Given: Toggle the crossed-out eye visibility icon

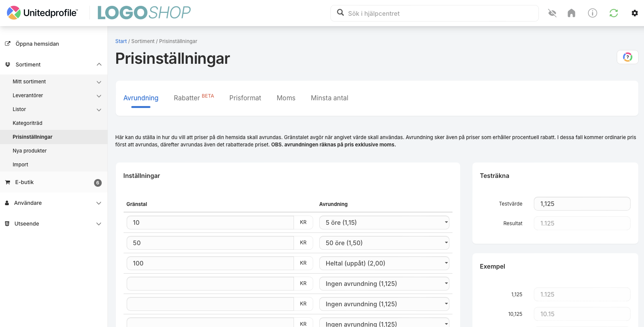Looking at the screenshot, I should [552, 13].
